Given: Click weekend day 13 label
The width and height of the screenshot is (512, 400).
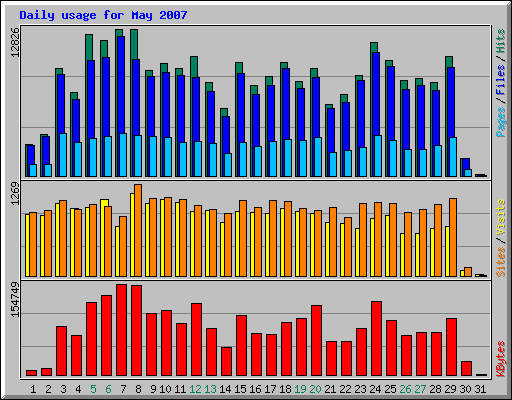Looking at the screenshot, I should [210, 389].
